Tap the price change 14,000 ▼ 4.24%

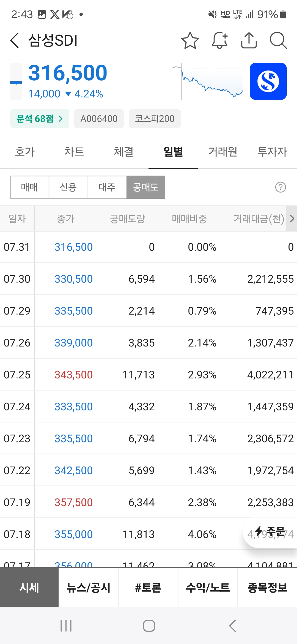tap(66, 94)
